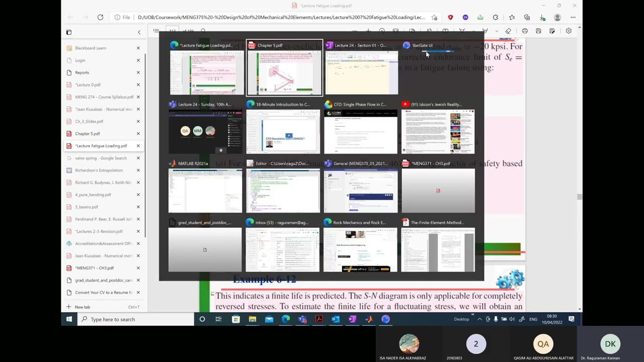644x362 pixels.
Task: Open the Extensions puzzle icon
Action: pos(496,18)
